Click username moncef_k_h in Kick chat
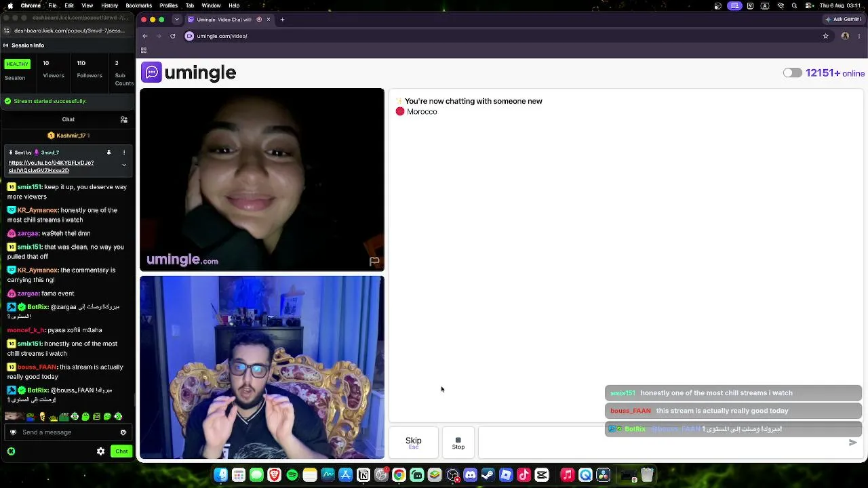The image size is (868, 488). 26,330
